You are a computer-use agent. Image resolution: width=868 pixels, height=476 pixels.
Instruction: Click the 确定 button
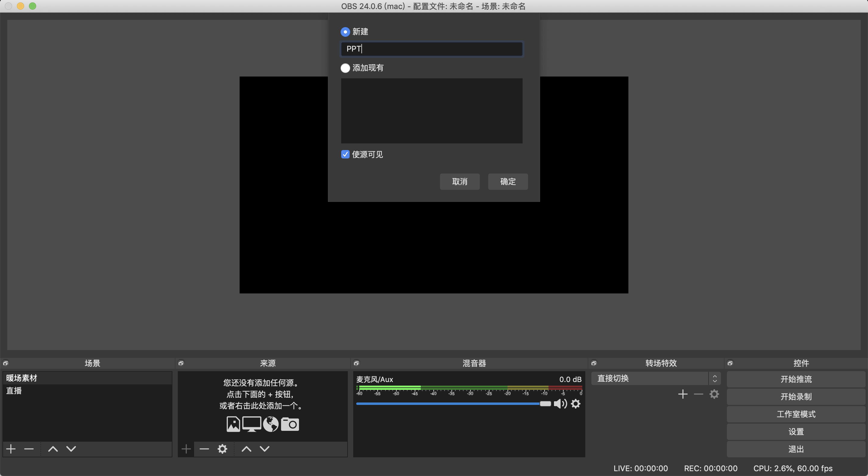[508, 182]
